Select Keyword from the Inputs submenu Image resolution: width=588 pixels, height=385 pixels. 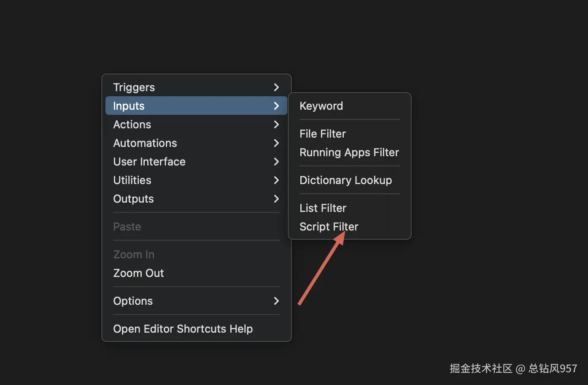coord(321,106)
